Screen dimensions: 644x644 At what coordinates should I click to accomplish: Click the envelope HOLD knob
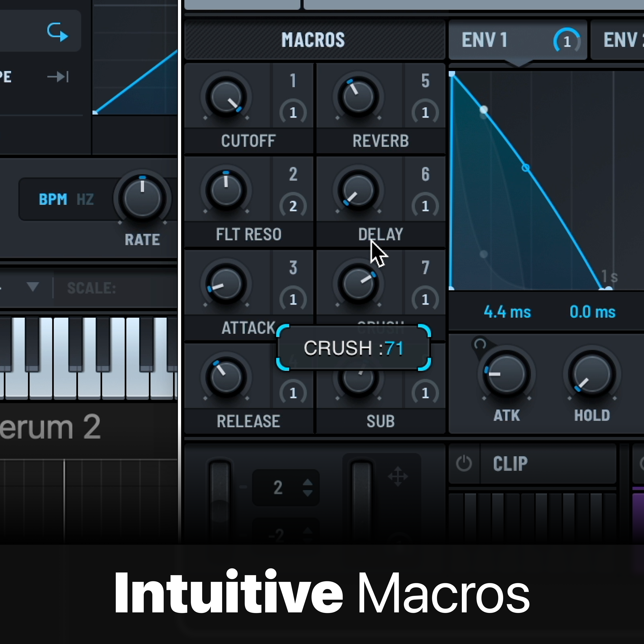[592, 374]
